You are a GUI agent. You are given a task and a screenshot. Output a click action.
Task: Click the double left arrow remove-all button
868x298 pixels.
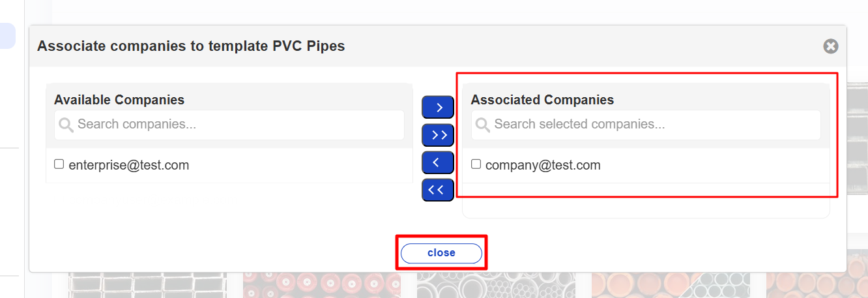click(x=438, y=190)
